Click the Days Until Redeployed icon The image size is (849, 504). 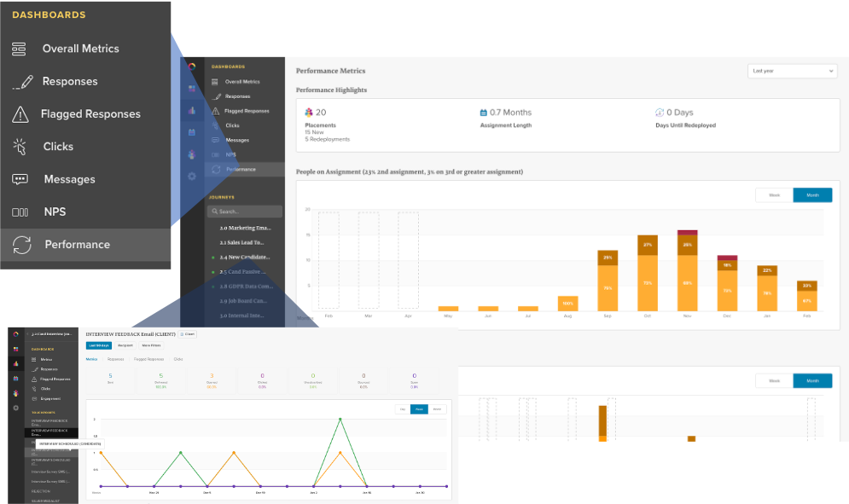(660, 113)
